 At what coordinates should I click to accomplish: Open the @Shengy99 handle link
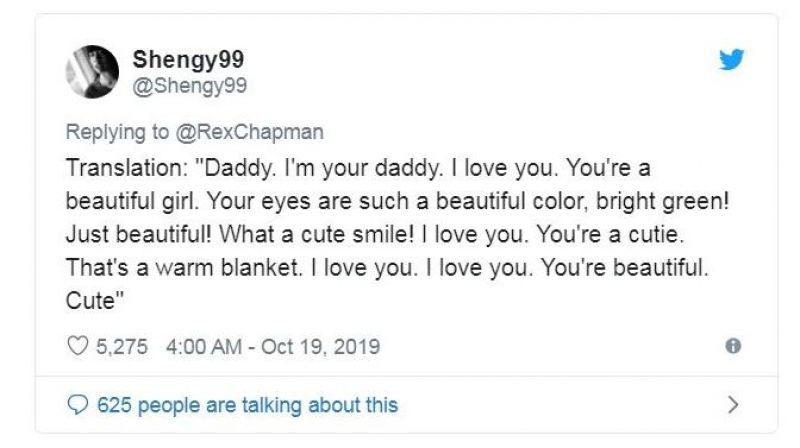pyautogui.click(x=190, y=85)
